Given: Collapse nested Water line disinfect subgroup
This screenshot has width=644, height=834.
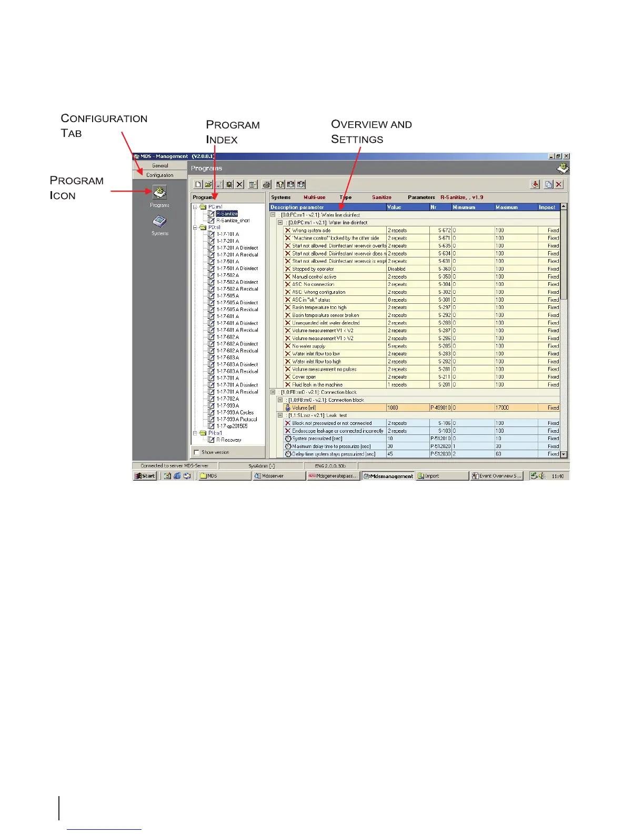Looking at the screenshot, I should [280, 223].
